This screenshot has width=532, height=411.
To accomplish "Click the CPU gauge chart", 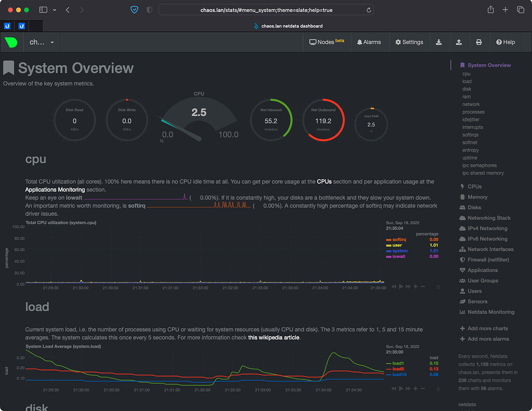I will (x=199, y=118).
